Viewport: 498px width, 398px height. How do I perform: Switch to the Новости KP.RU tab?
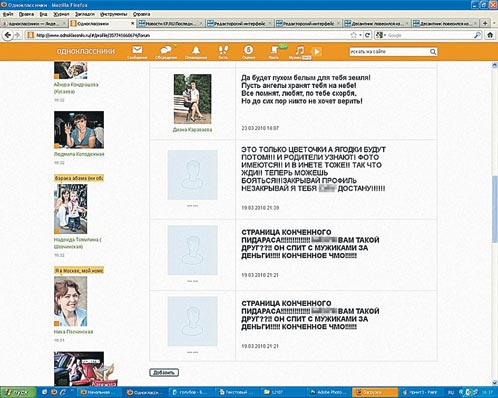(170, 24)
